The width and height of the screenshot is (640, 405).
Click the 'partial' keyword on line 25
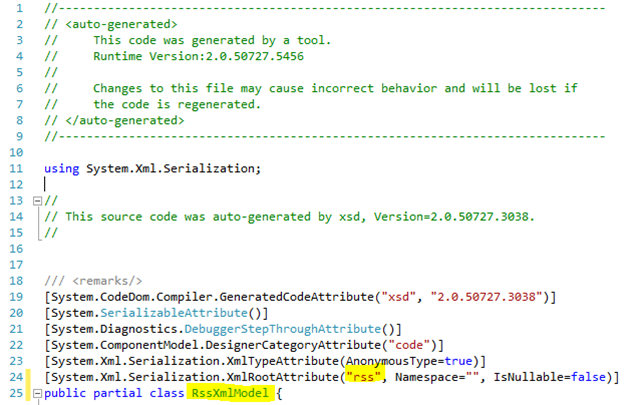pos(118,393)
